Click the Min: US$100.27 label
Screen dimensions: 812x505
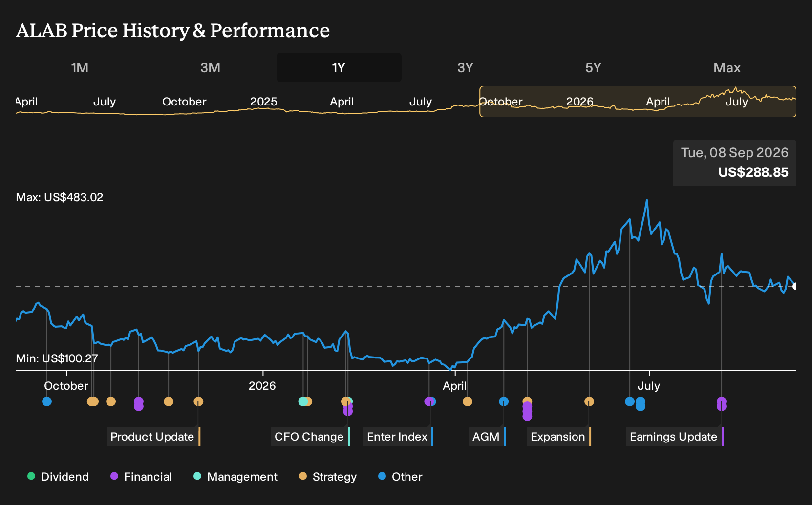point(57,358)
